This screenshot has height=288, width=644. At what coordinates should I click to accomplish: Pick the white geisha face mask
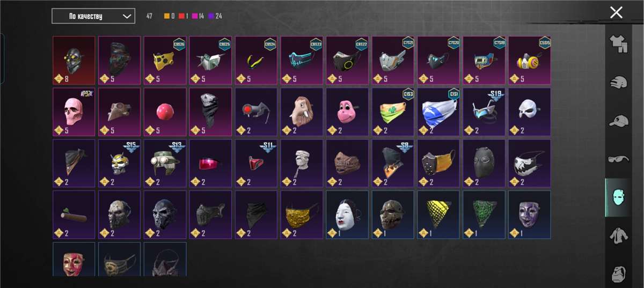point(348,215)
